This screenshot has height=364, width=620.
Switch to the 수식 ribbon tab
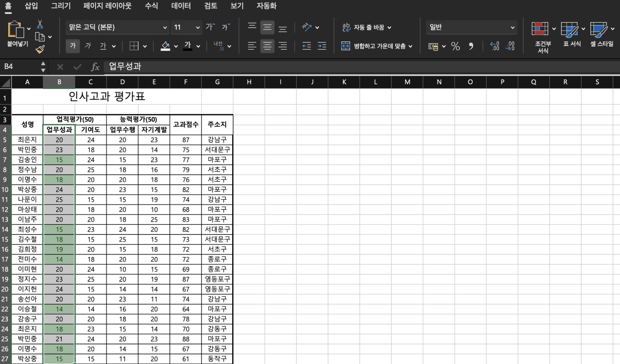tap(151, 6)
